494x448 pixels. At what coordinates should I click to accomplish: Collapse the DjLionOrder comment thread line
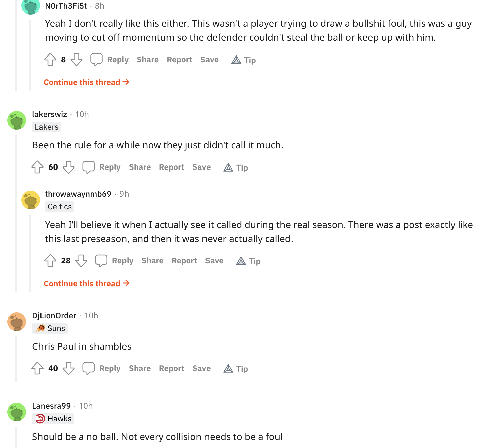click(x=16, y=359)
